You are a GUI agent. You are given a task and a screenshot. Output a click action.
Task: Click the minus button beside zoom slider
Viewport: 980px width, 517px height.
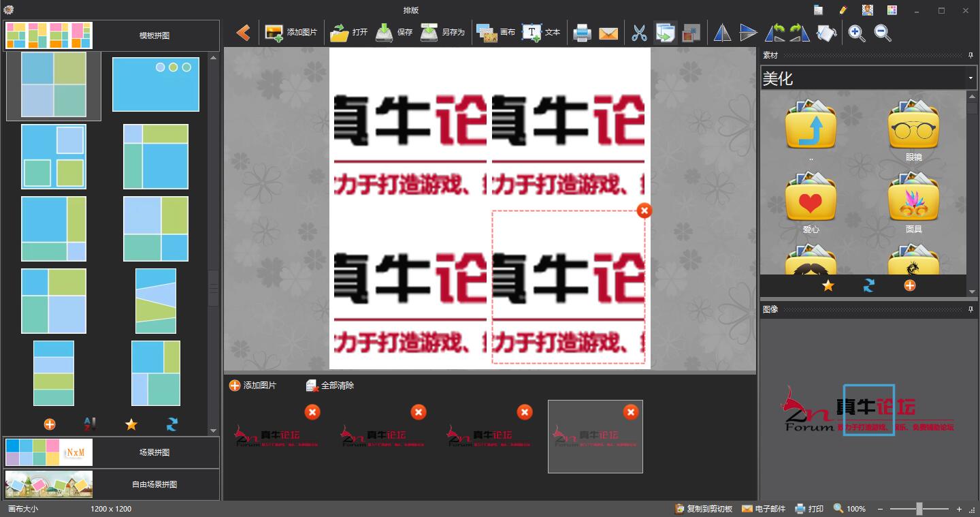[x=880, y=509]
